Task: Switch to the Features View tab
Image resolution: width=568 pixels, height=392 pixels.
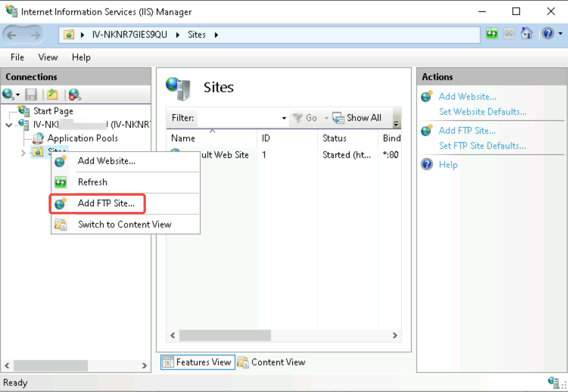Action: [198, 362]
